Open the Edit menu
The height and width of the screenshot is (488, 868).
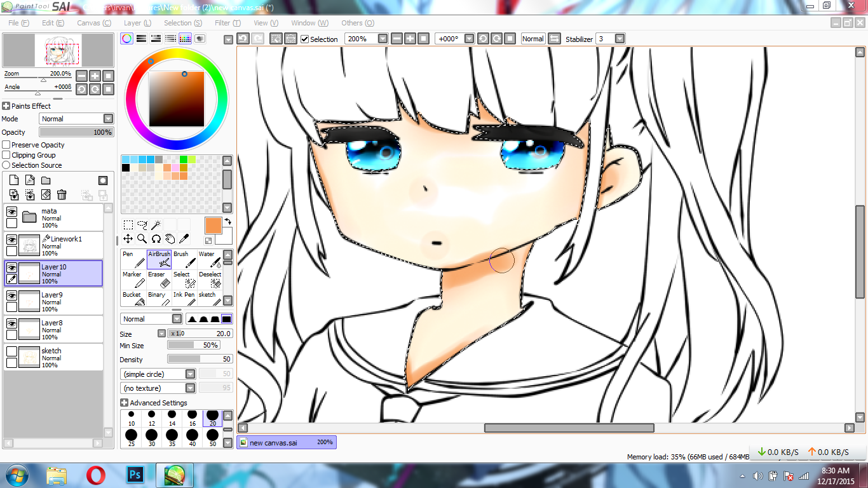[x=53, y=23]
